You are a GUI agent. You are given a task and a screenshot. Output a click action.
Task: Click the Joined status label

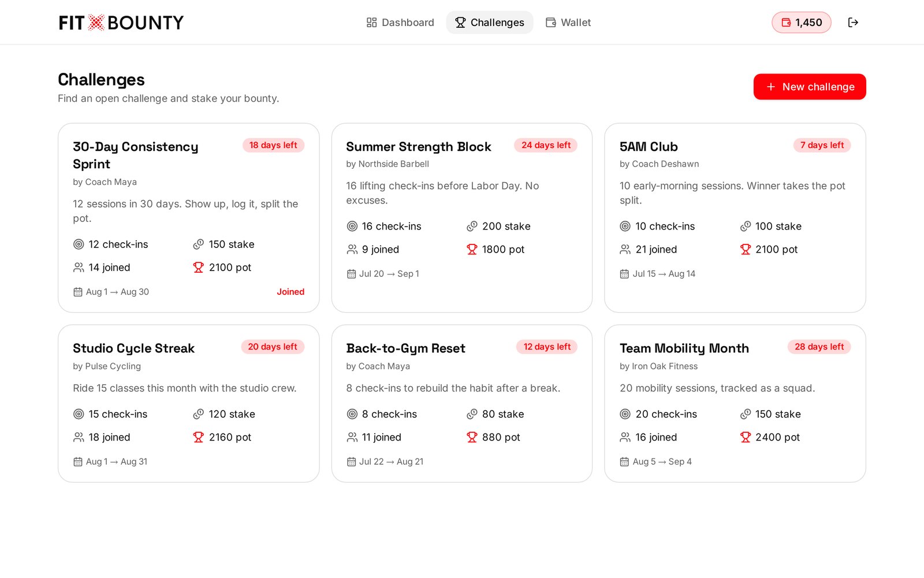click(x=290, y=292)
